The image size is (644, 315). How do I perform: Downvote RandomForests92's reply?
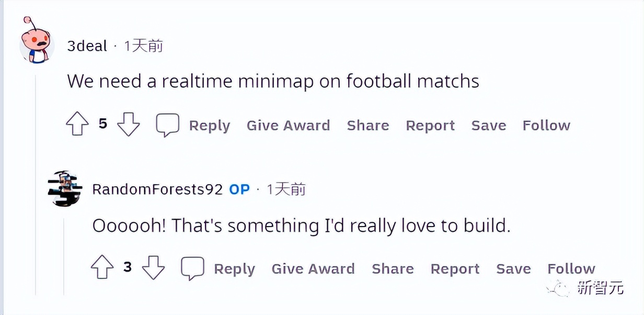click(x=153, y=268)
